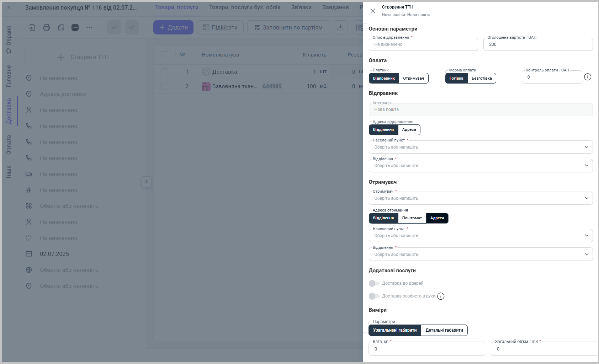The height and width of the screenshot is (364, 599).
Task: Click the Підібрати button
Action: pos(220,27)
